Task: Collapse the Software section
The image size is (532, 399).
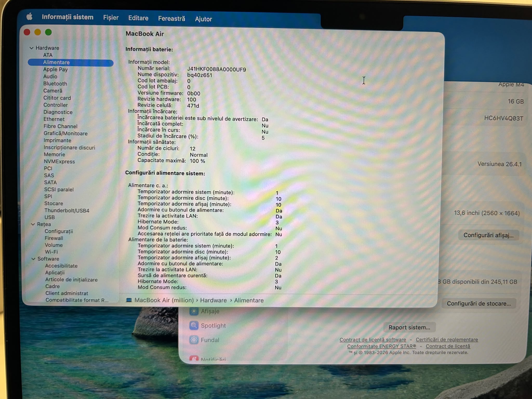Action: click(x=34, y=259)
